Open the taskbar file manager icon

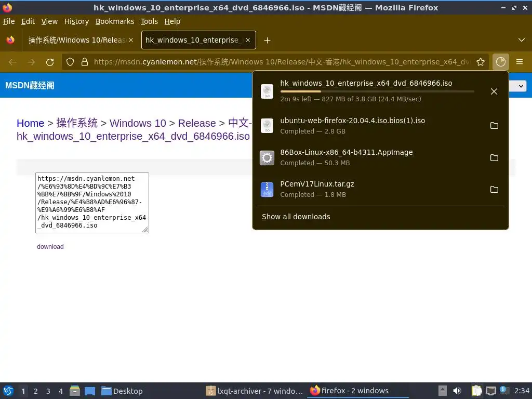75,391
